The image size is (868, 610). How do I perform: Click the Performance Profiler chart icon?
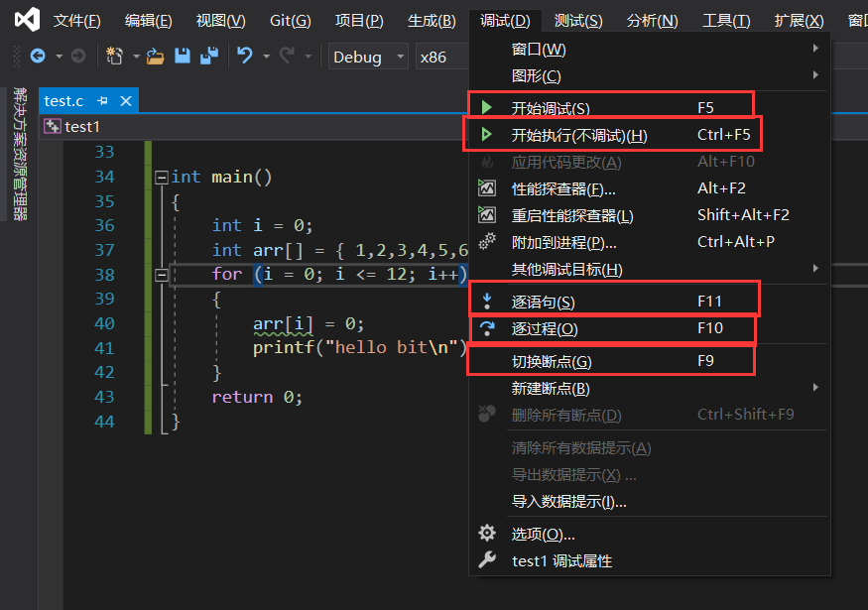(487, 188)
